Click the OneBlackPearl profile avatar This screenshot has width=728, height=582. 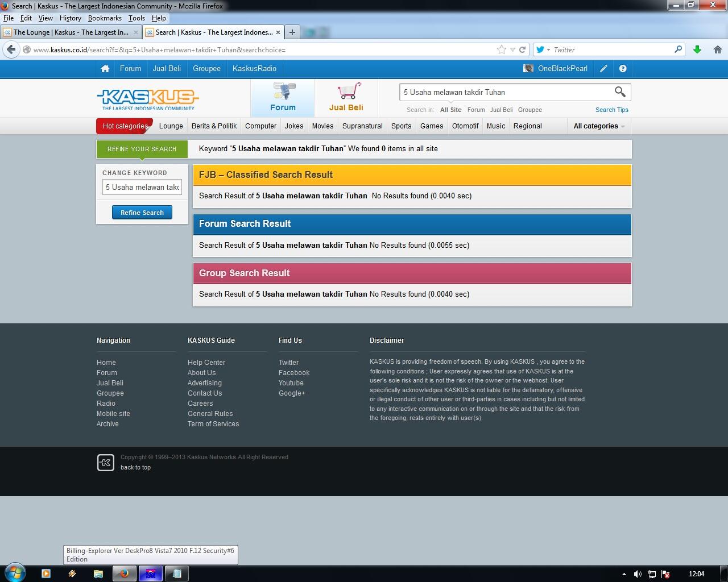pos(528,69)
